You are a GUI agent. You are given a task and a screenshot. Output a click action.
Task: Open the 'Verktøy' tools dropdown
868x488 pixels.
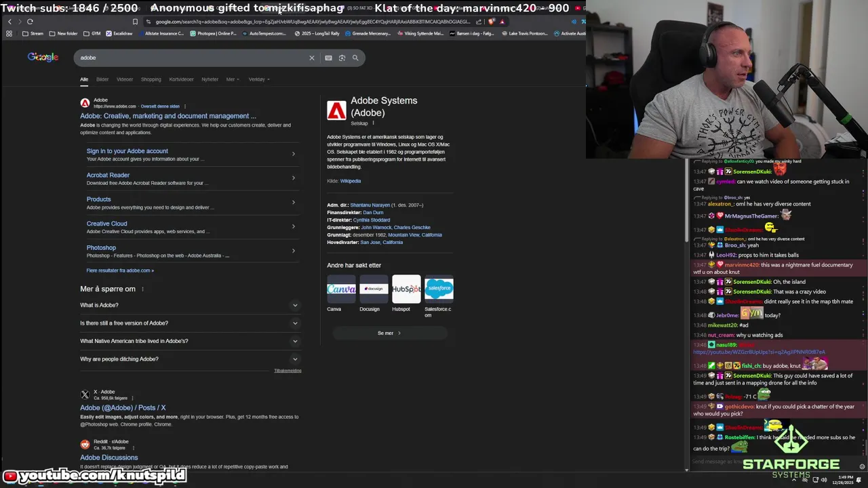point(259,79)
